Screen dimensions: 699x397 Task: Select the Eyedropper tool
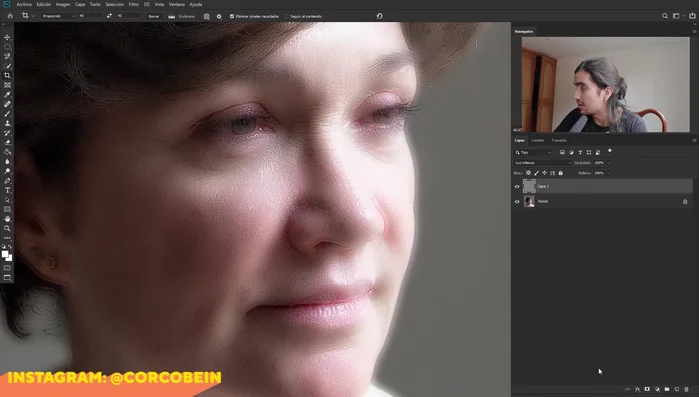tap(7, 94)
